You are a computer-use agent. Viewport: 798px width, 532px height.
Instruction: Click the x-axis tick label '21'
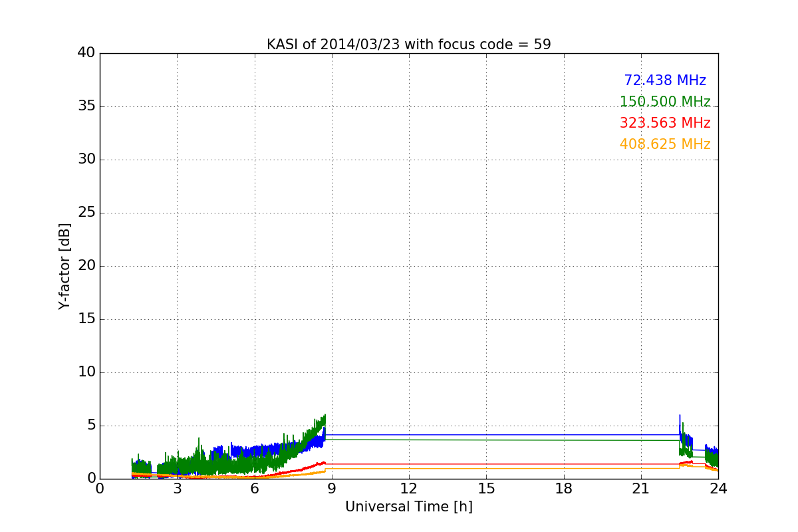point(641,489)
